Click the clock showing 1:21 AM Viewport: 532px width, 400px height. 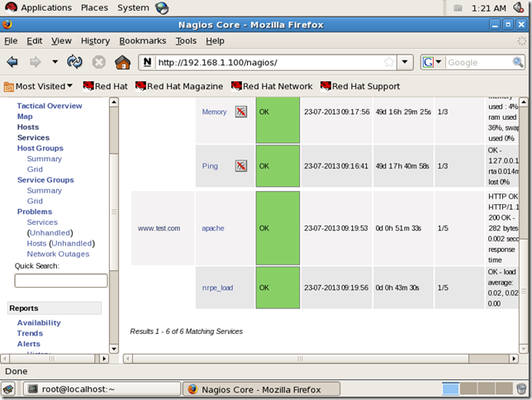(x=488, y=8)
